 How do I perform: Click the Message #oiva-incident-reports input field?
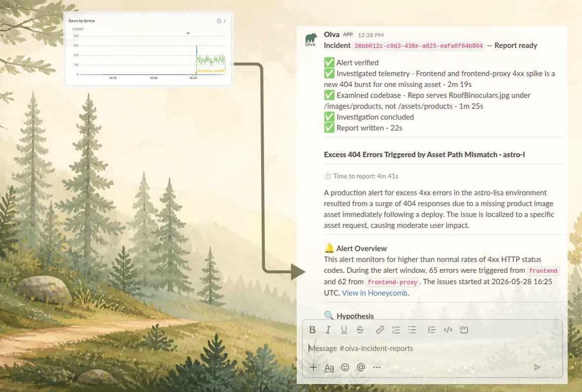click(x=432, y=348)
